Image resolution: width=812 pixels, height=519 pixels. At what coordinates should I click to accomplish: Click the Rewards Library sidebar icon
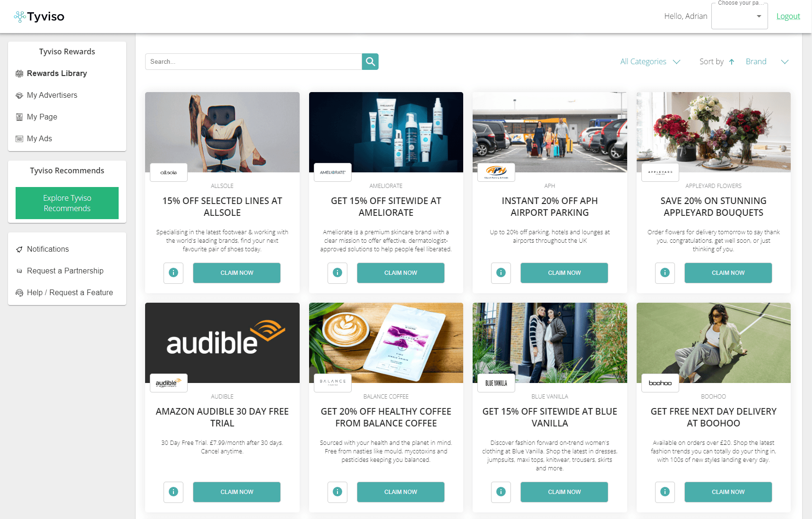pos(19,74)
